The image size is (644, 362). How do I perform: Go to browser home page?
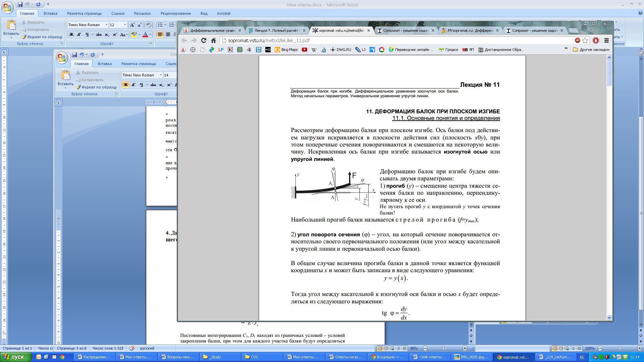coord(213,40)
